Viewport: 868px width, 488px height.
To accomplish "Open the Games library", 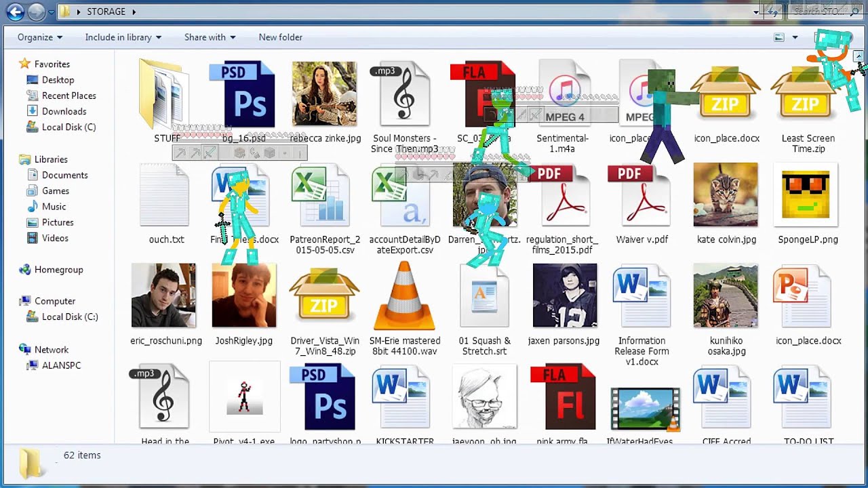I will 47,191.
